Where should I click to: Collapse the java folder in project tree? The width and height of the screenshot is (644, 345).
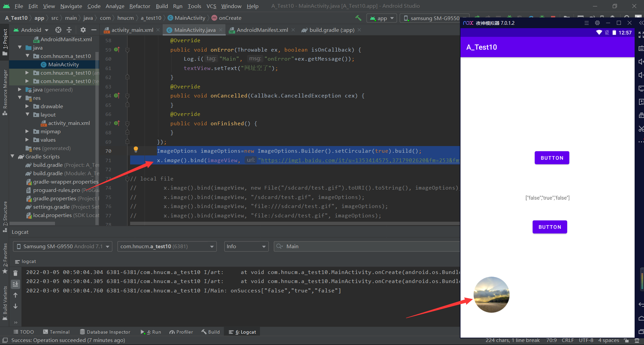point(20,48)
